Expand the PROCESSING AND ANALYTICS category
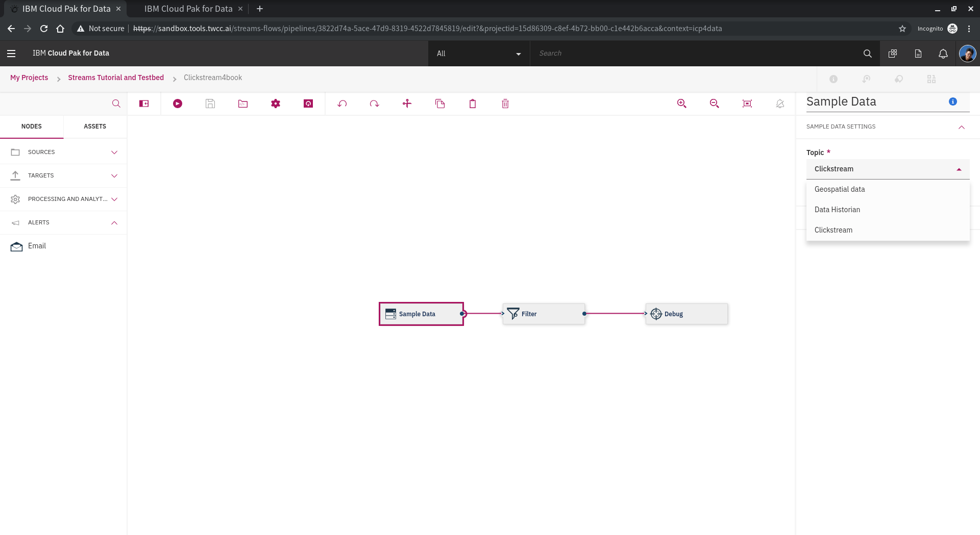The height and width of the screenshot is (535, 980). point(63,199)
